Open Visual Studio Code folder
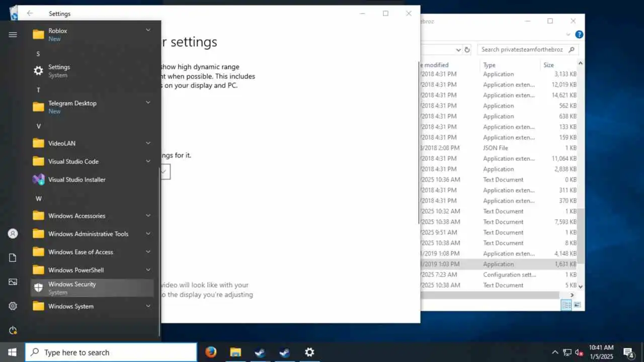The image size is (644, 362). [92, 161]
